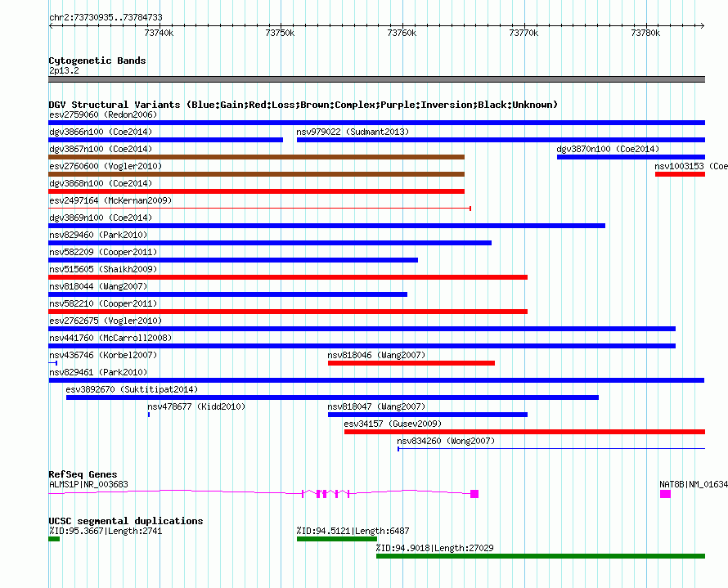The image size is (728, 588).
Task: Click the ALMS1P|NR_003683 gene label
Action: (x=88, y=484)
